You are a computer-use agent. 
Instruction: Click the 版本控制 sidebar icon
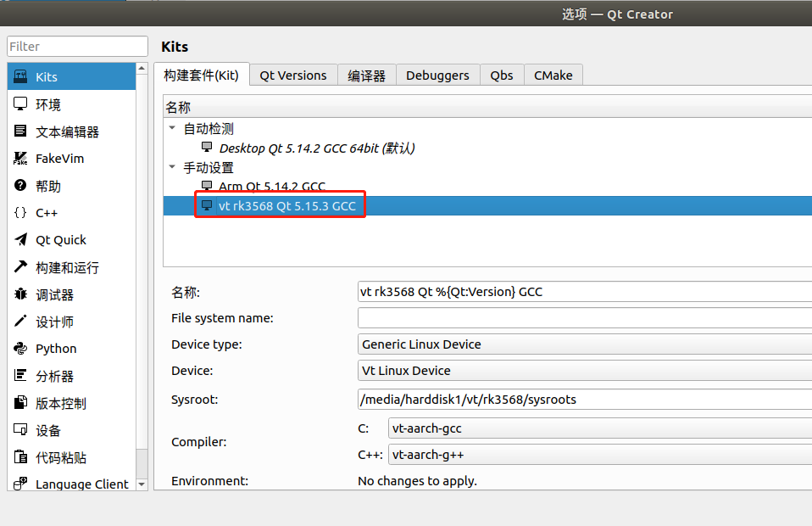coord(21,403)
